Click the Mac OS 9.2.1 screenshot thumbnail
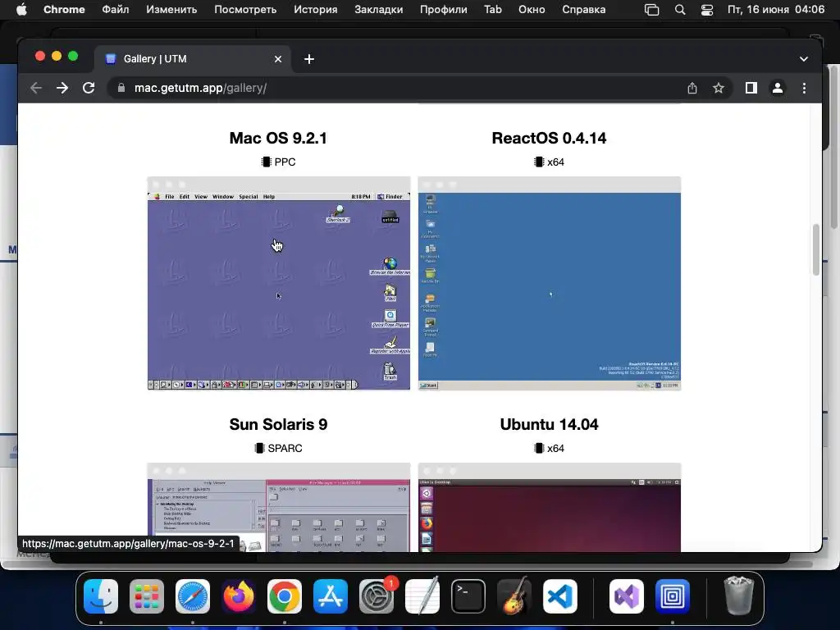The height and width of the screenshot is (630, 840). [279, 283]
